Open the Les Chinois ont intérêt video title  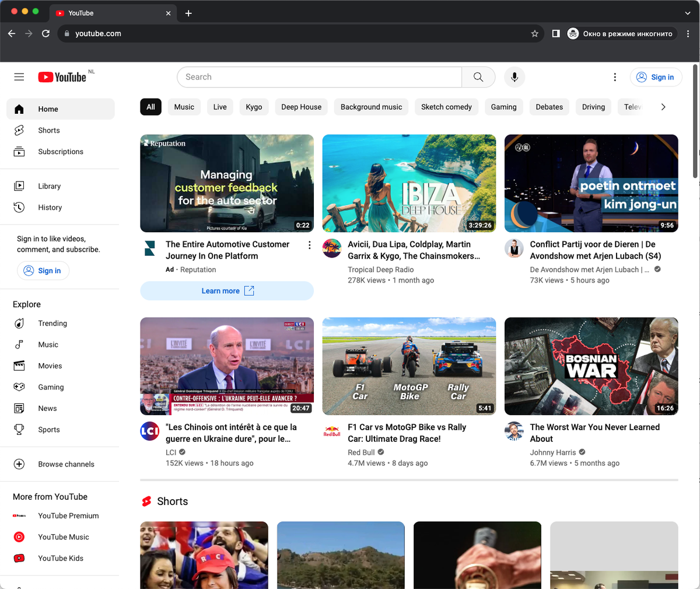231,433
